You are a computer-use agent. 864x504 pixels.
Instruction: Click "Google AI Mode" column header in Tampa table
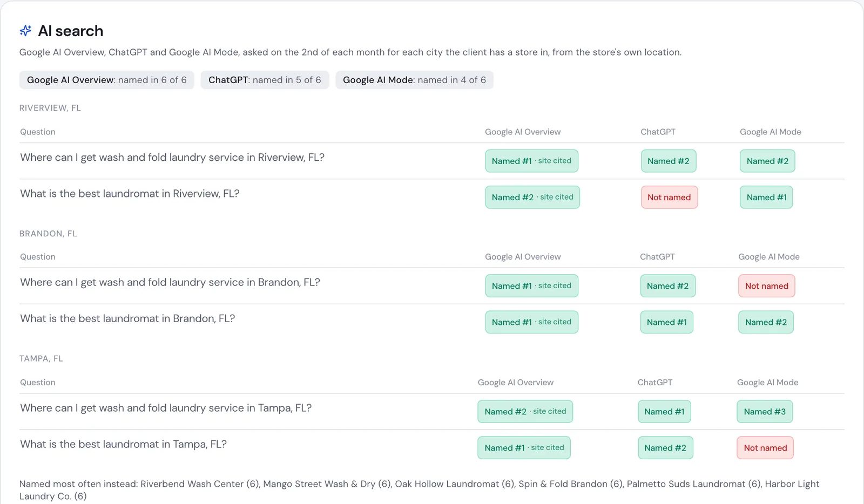[767, 382]
